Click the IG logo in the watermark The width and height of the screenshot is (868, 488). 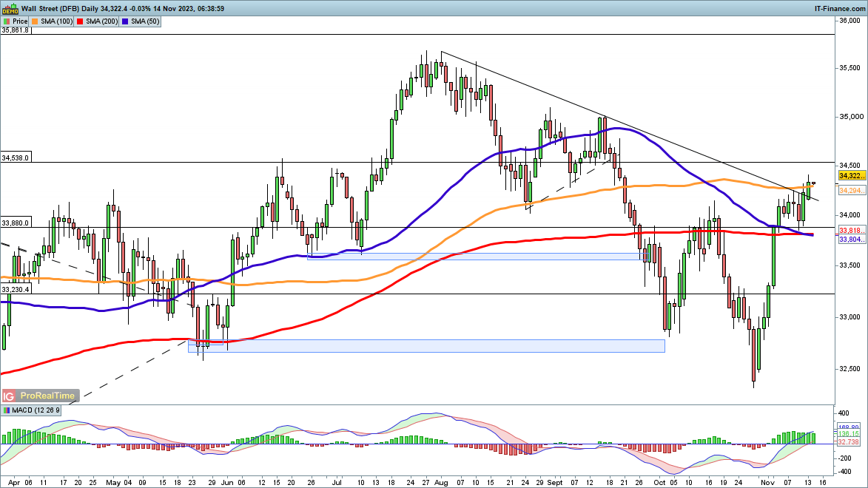point(10,396)
